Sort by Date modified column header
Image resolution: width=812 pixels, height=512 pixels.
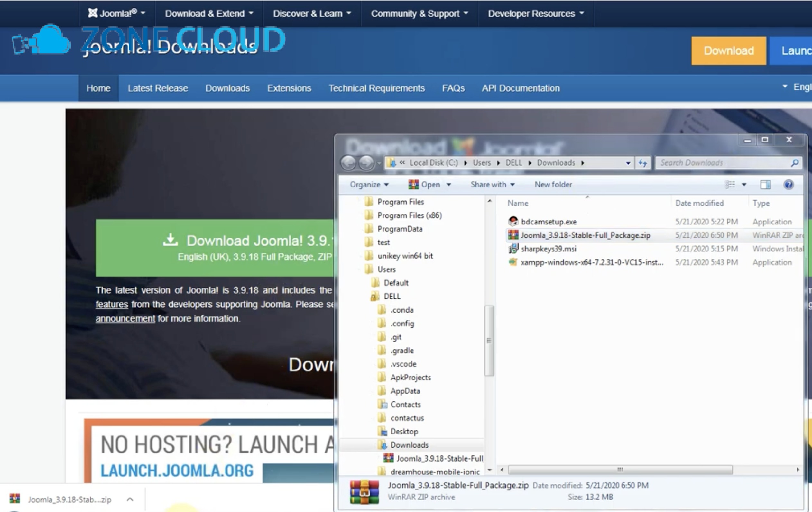(699, 203)
